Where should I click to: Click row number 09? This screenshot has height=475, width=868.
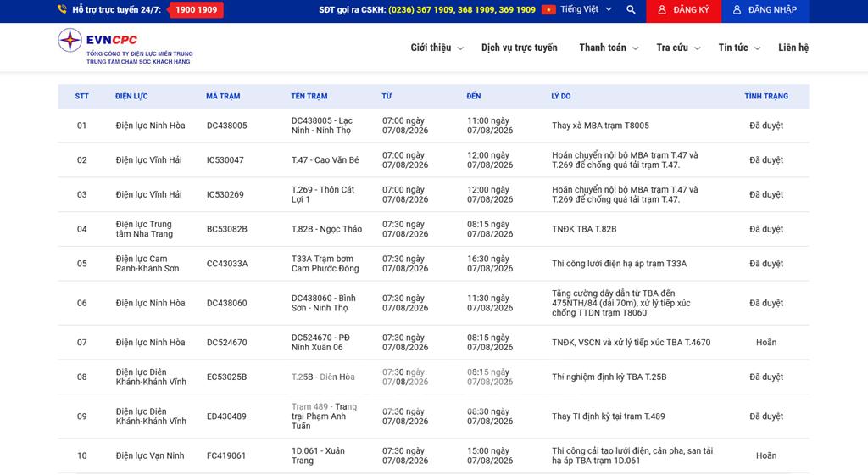click(82, 416)
